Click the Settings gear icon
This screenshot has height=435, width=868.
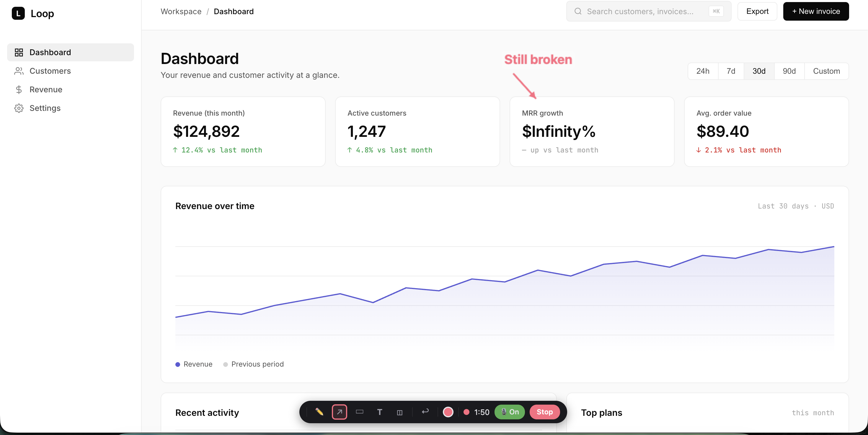[x=19, y=108]
